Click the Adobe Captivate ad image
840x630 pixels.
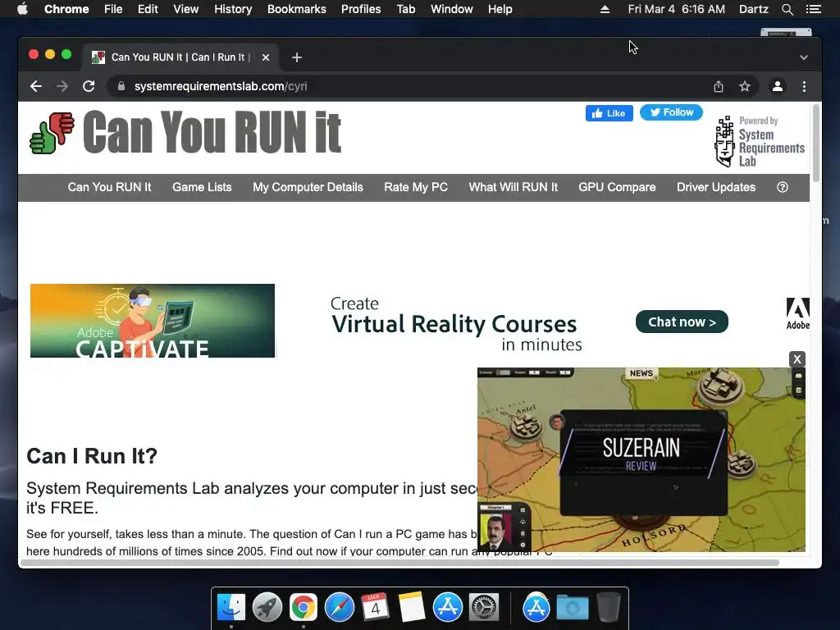pos(153,321)
